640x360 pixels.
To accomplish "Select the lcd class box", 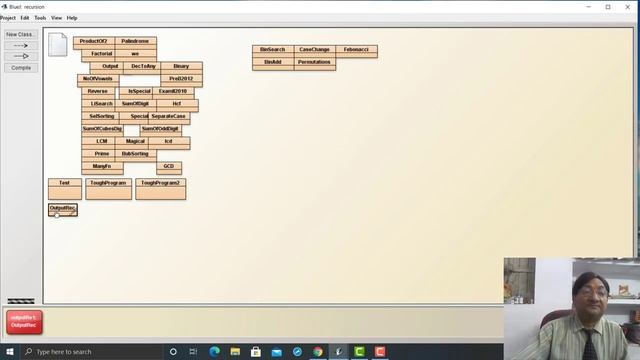I will pos(169,143).
